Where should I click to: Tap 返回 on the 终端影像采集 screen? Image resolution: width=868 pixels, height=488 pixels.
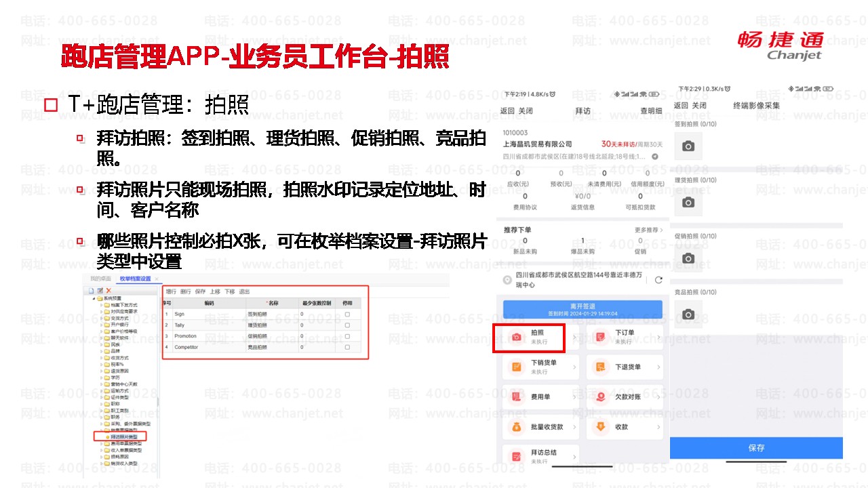coord(681,106)
